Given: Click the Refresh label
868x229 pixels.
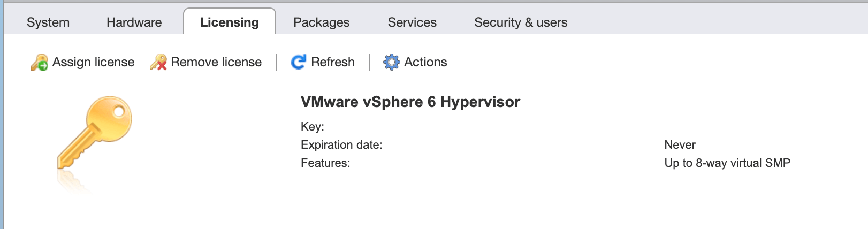Looking at the screenshot, I should click(333, 62).
